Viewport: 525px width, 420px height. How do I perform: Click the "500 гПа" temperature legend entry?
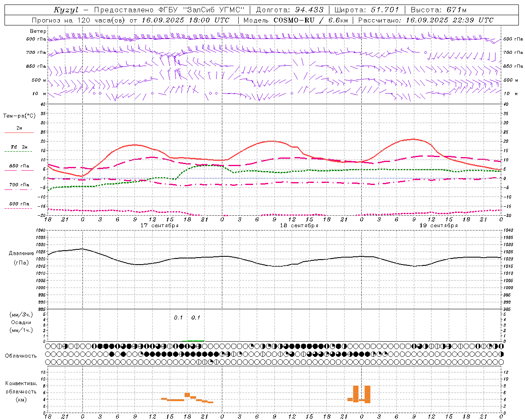pos(19,204)
